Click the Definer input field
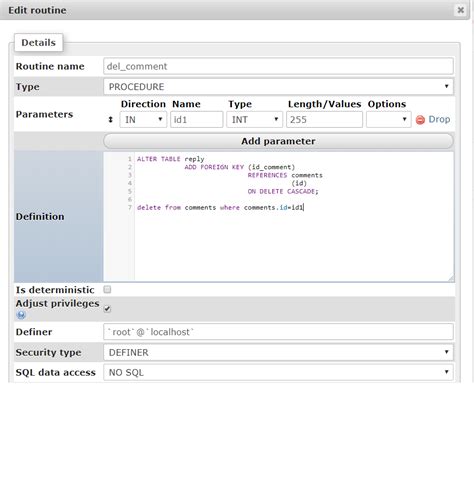Screen dimensions: 474x478 click(278, 332)
